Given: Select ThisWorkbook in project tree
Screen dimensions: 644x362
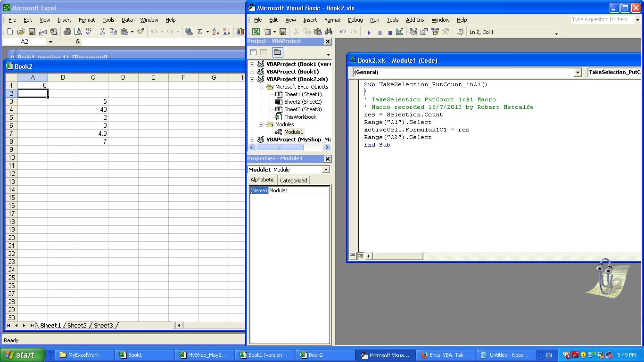Looking at the screenshot, I should tap(300, 117).
